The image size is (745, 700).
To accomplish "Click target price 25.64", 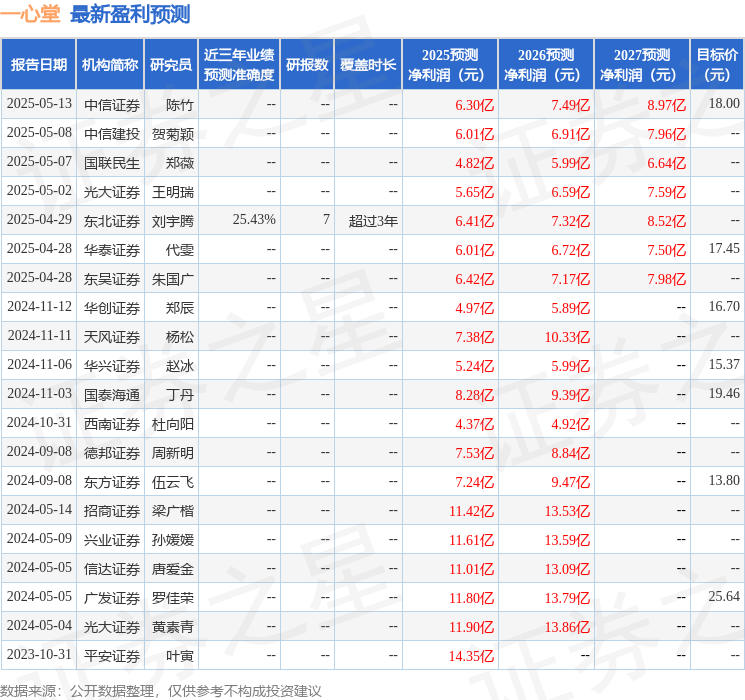I will tap(724, 596).
